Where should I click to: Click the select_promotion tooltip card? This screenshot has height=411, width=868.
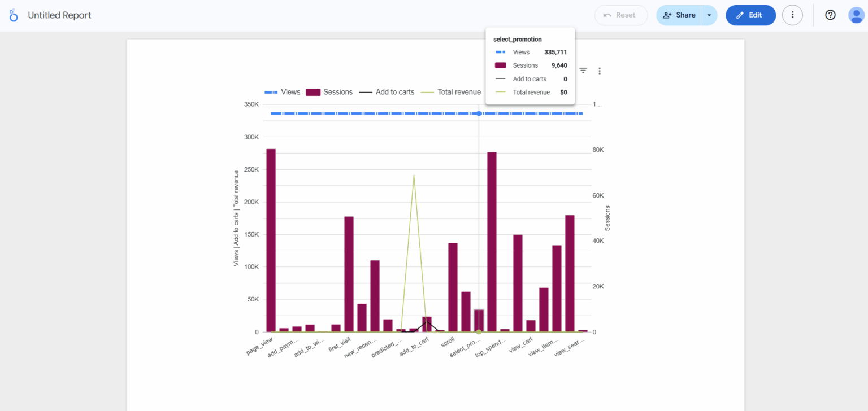(x=530, y=65)
